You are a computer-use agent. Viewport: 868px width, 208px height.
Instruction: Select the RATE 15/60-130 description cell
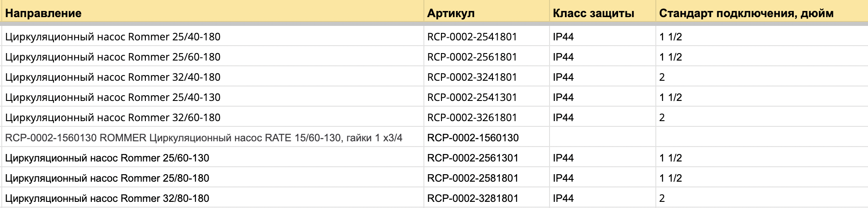point(213,137)
